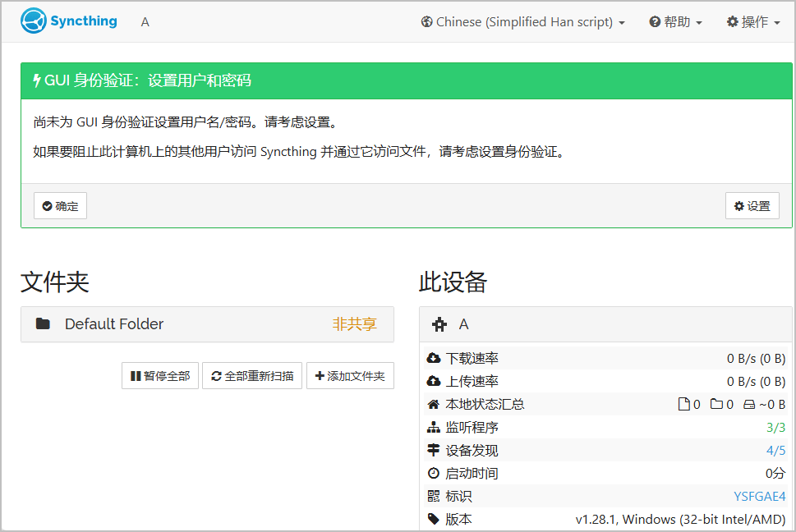Click the Syncthing logo icon
This screenshot has height=532, width=796.
[34, 21]
